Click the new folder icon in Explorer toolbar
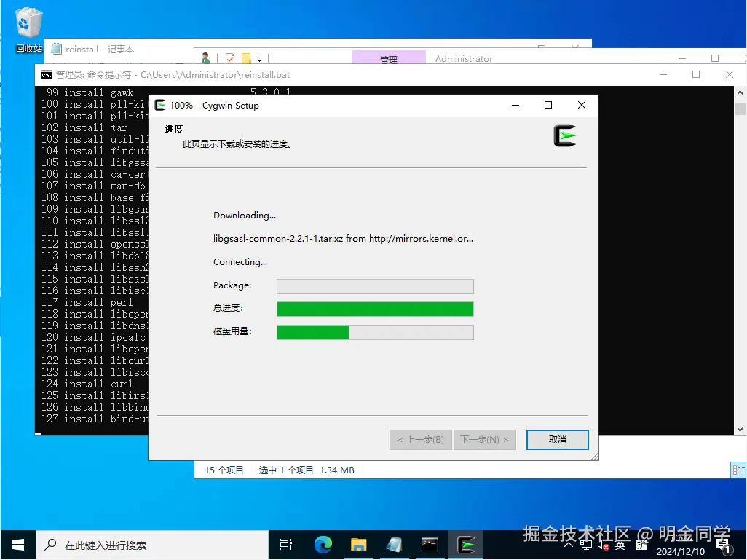Viewport: 747px width, 560px height. click(x=246, y=58)
